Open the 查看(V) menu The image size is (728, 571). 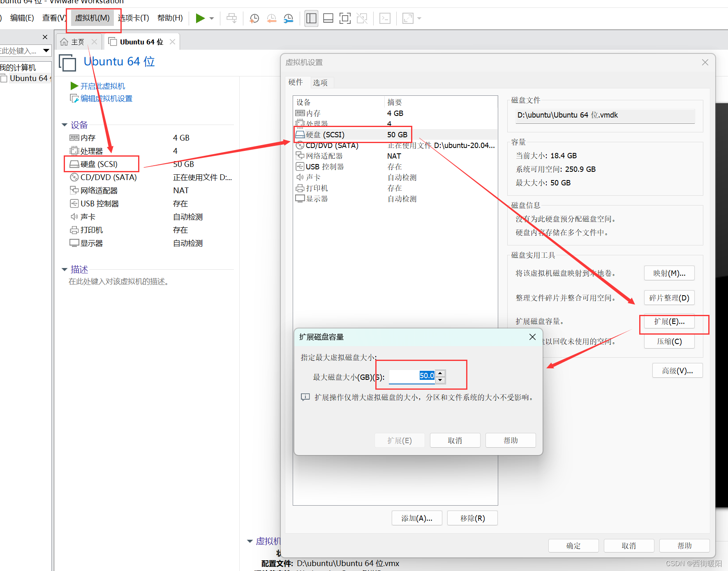[54, 18]
